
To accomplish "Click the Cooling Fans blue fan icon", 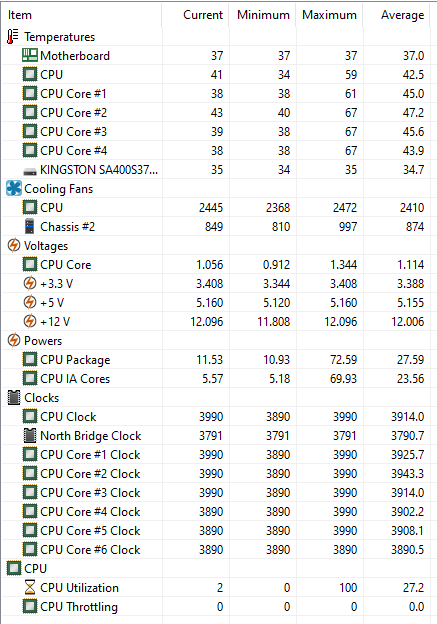I will click(x=14, y=189).
